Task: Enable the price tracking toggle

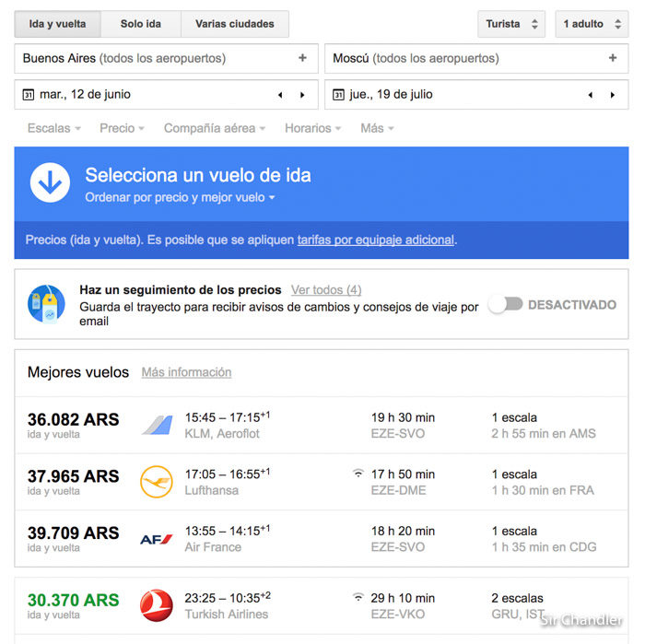Action: click(505, 304)
